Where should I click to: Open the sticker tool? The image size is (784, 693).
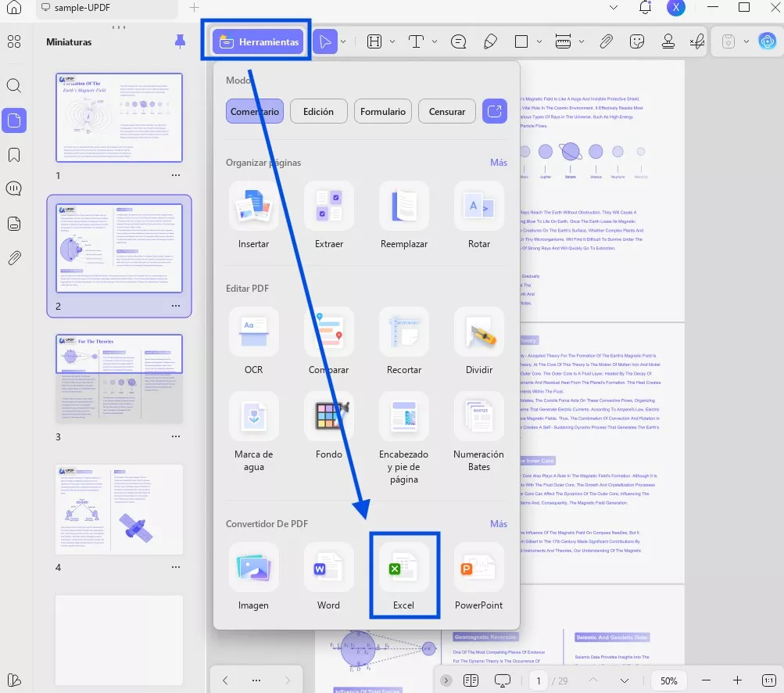[637, 41]
